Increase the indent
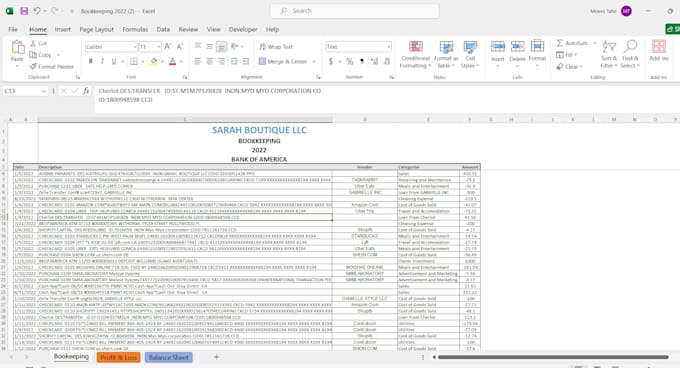This screenshot has height=368, width=680. (246, 62)
